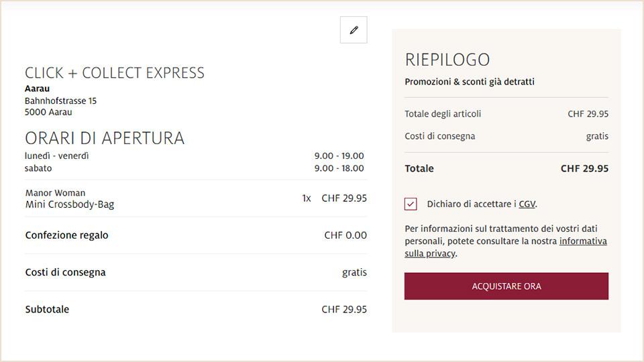Uncheck the CGV acceptance checkbox
Image resolution: width=644 pixels, height=362 pixels.
click(x=411, y=204)
